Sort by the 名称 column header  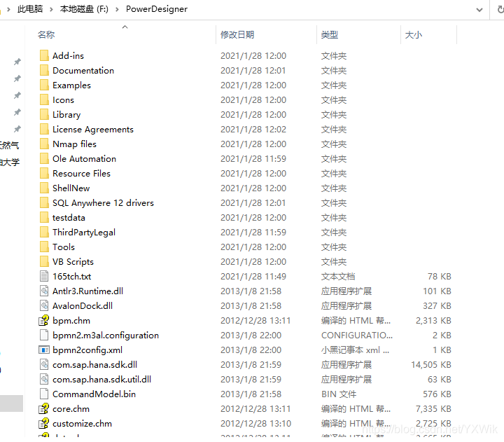(x=46, y=35)
